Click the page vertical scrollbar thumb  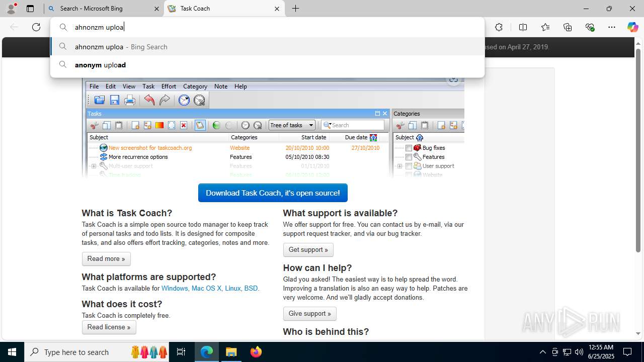tap(638, 151)
